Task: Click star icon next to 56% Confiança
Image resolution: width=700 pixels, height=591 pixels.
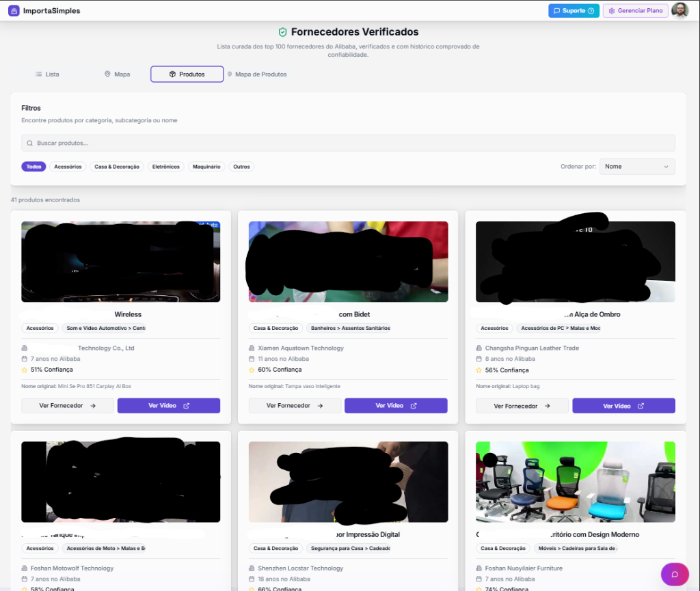Action: 479,370
